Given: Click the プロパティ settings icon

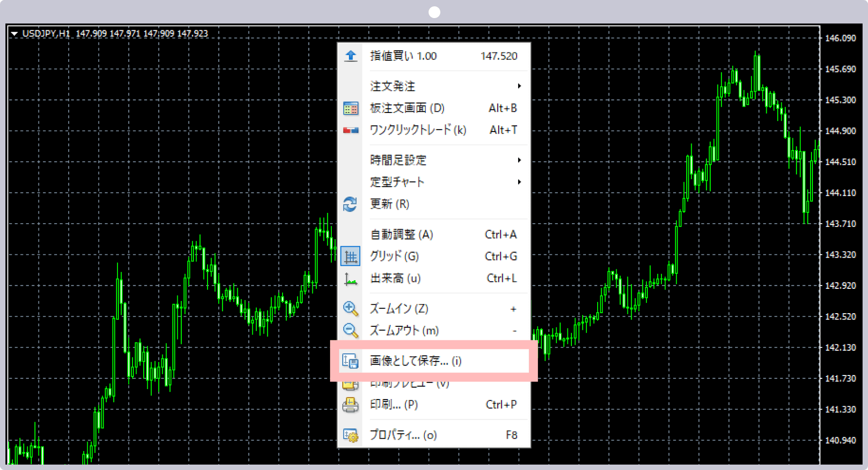Looking at the screenshot, I should pyautogui.click(x=350, y=435).
